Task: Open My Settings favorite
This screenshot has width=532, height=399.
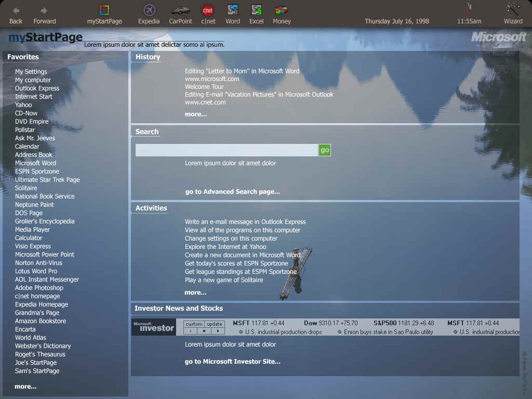Action: 31,72
